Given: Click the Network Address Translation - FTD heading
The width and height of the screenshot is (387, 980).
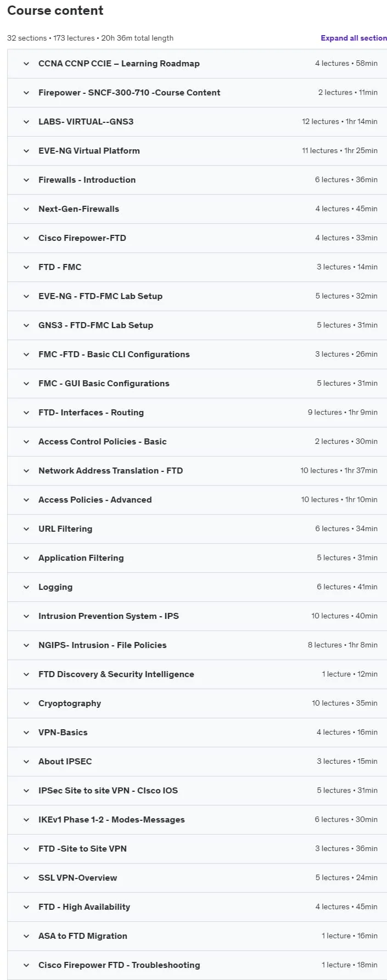Looking at the screenshot, I should point(110,471).
